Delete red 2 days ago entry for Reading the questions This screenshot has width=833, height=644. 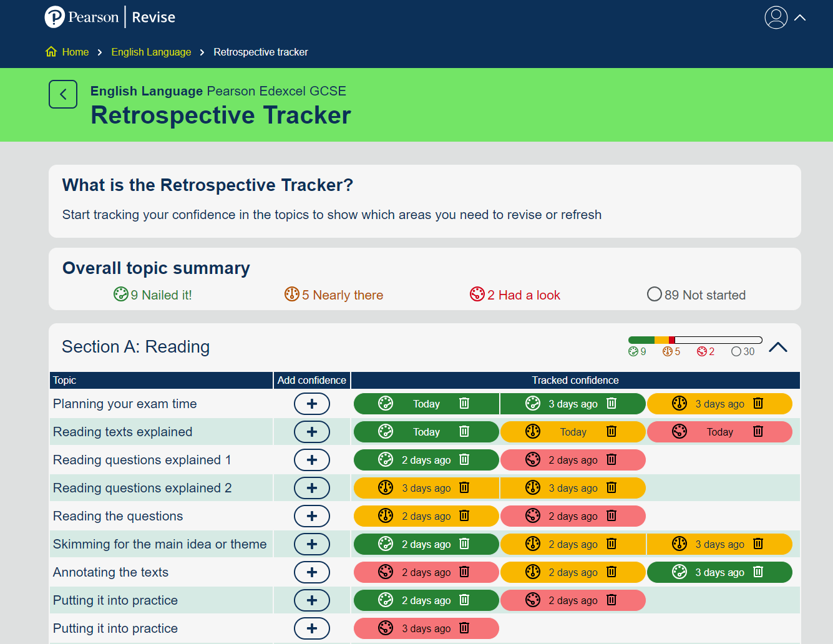point(611,516)
